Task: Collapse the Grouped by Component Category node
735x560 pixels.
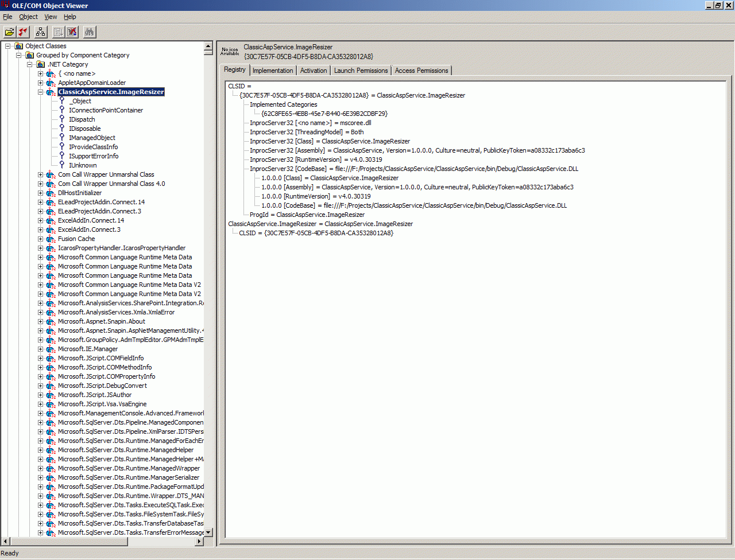Action: (19, 55)
